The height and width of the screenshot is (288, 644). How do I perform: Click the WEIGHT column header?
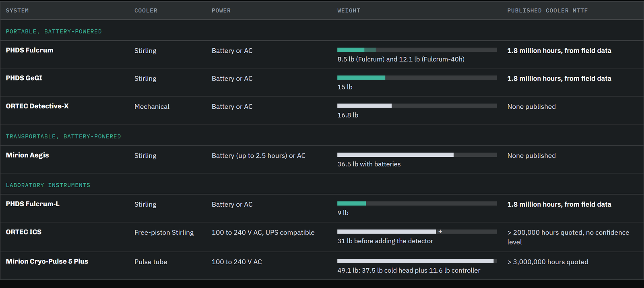point(349,10)
